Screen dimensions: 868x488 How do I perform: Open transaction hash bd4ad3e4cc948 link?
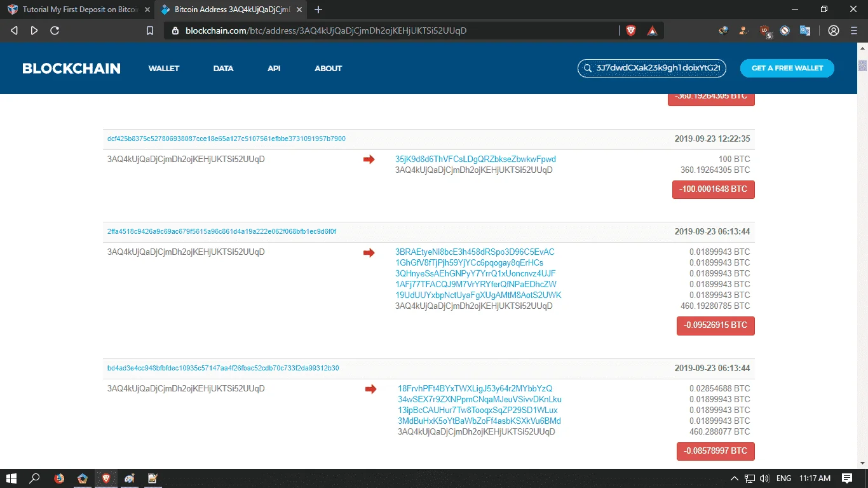[x=223, y=369]
